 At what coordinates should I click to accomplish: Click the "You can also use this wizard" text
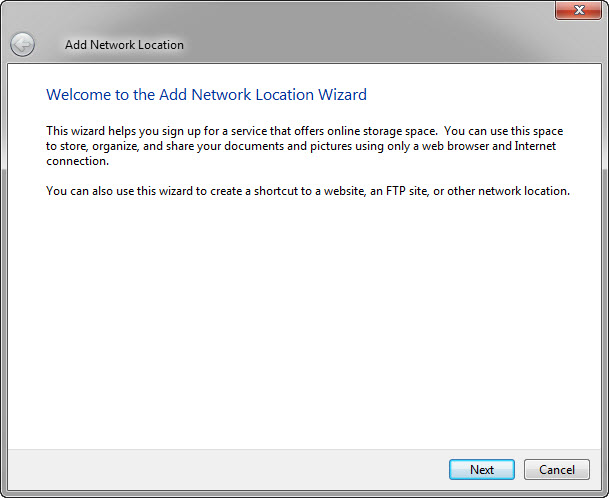tap(125, 190)
